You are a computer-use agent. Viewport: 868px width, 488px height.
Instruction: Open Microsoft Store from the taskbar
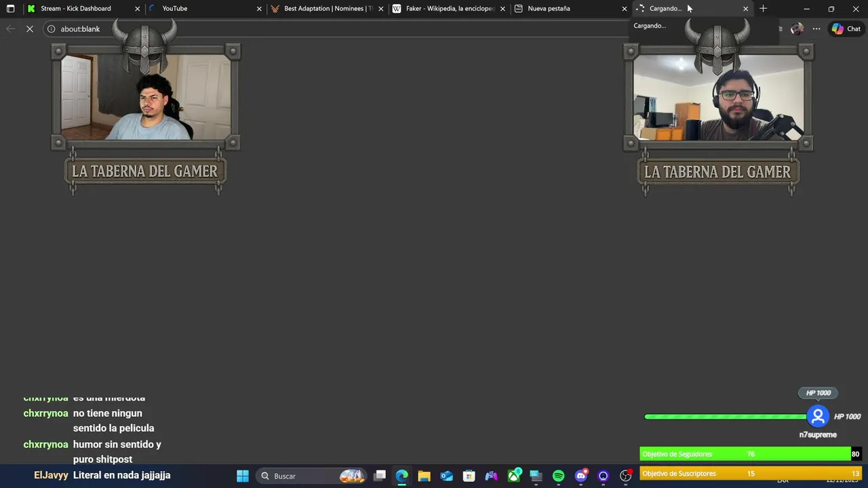(469, 476)
